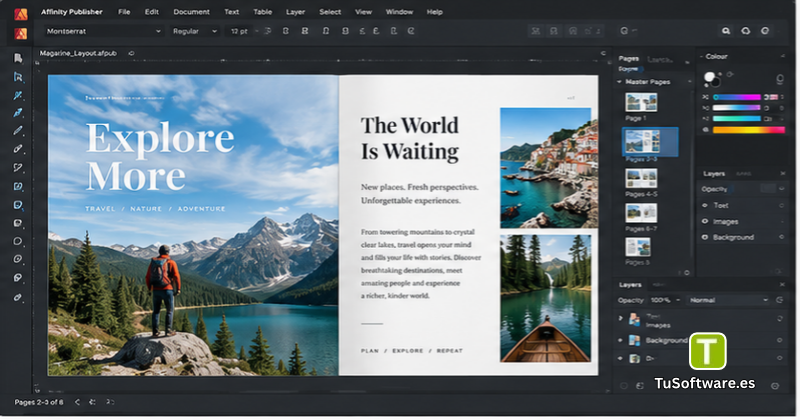Open the Help menu
Screen dimensions: 800x420
[435, 12]
